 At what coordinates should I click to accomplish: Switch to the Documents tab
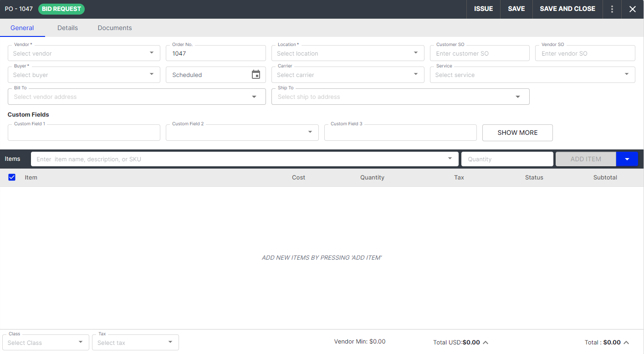tap(114, 28)
